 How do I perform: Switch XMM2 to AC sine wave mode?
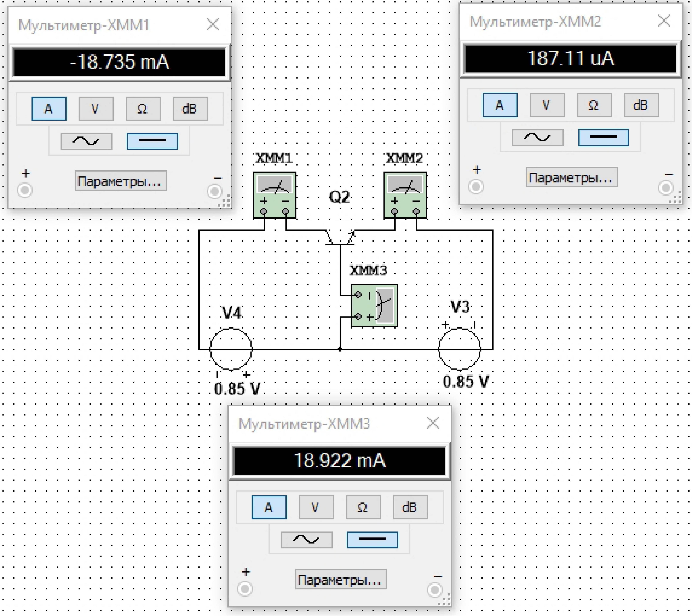pos(537,137)
